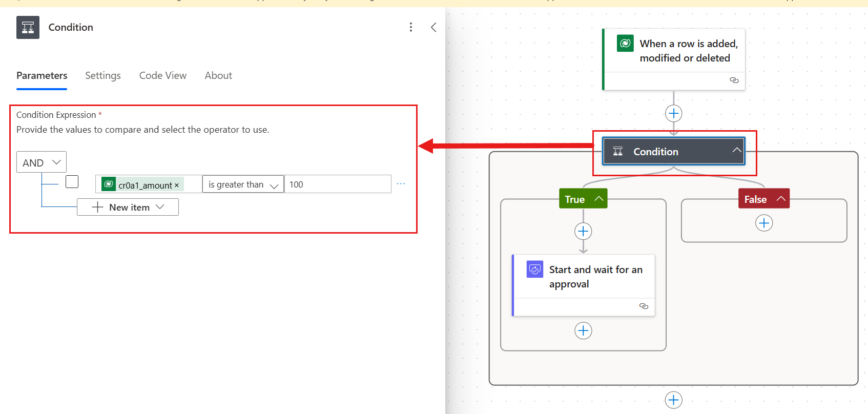868x414 pixels.
Task: Open the 'is greater than' operator dropdown
Action: [x=243, y=184]
